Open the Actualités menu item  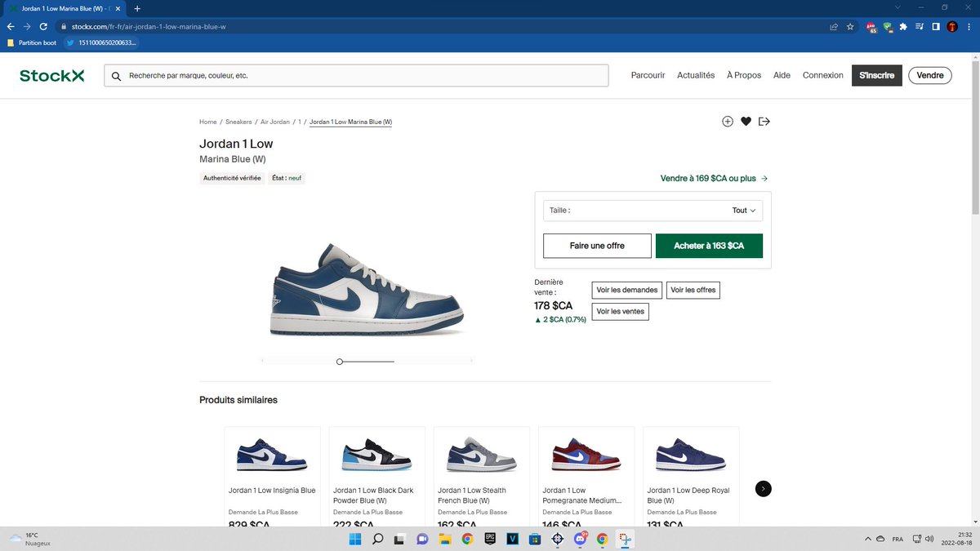point(696,75)
